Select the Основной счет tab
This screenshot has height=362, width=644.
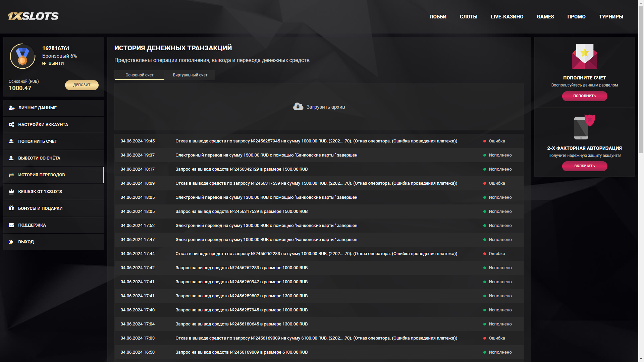pos(139,75)
